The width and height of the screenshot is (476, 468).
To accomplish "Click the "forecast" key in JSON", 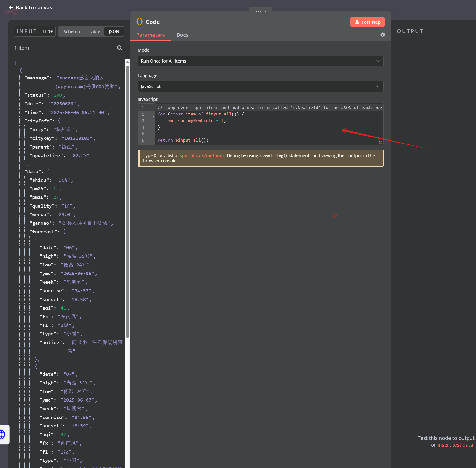I will click(44, 232).
